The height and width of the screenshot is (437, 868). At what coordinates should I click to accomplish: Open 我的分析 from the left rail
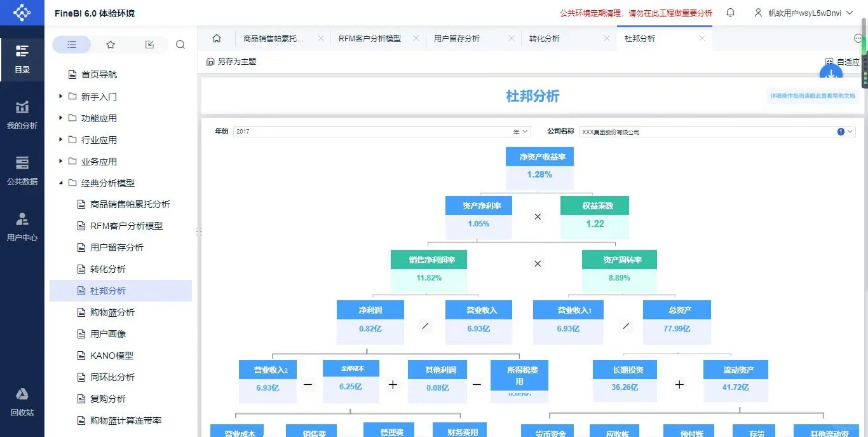22,115
